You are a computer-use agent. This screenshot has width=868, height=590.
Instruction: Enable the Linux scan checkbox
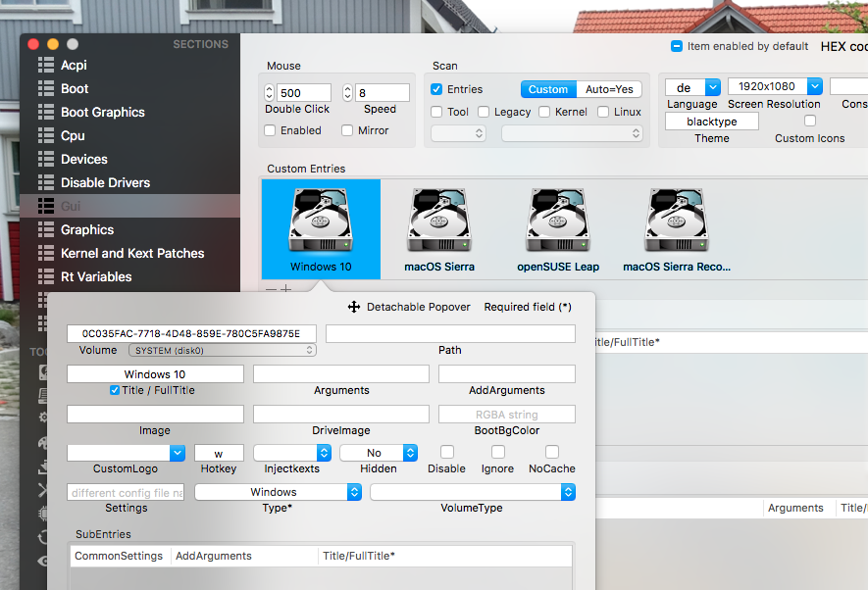pos(603,112)
